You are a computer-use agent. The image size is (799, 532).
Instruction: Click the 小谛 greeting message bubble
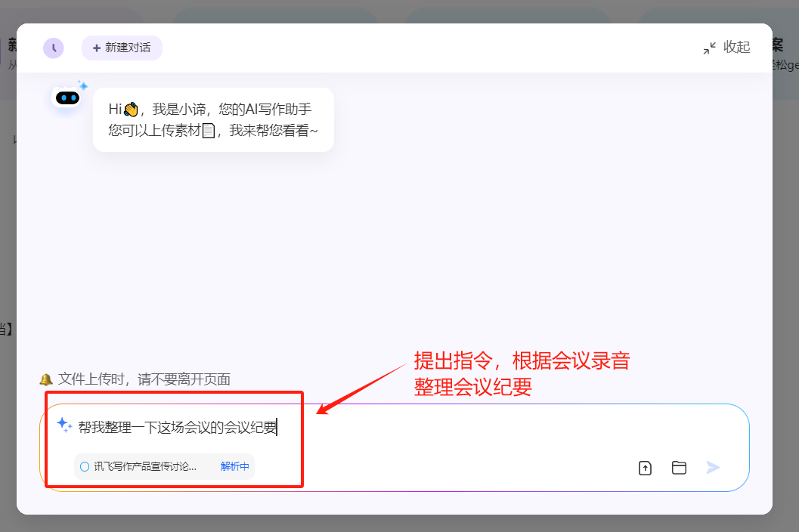(213, 119)
